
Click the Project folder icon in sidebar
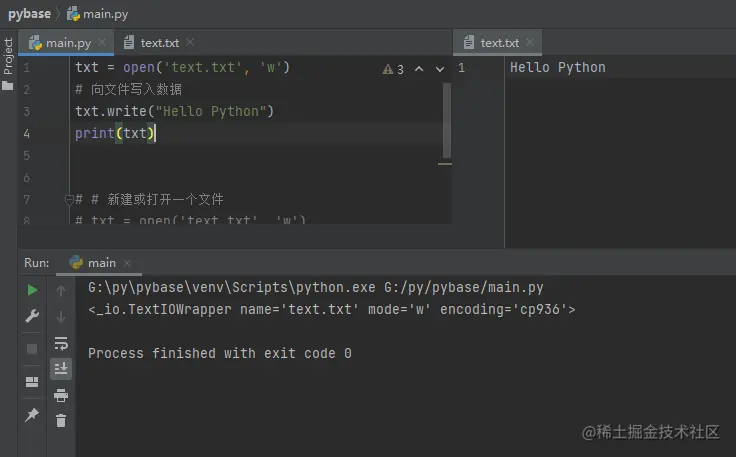tap(8, 85)
